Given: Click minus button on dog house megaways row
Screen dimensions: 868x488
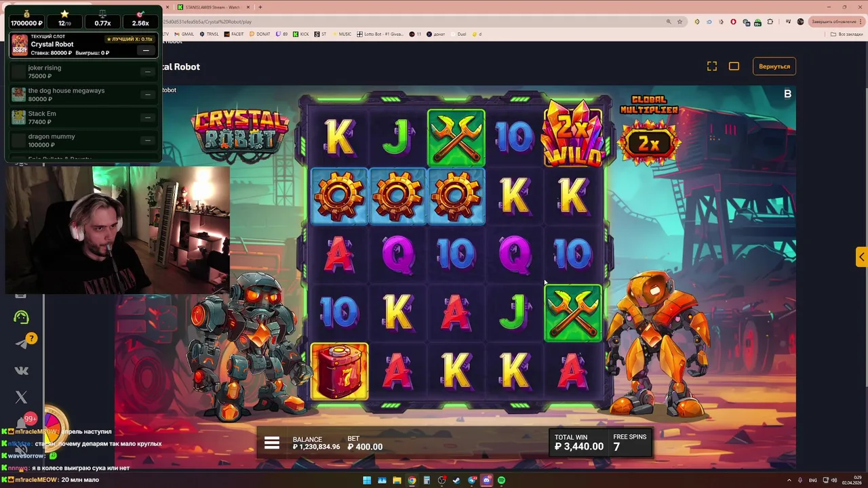Looking at the screenshot, I should 147,95.
